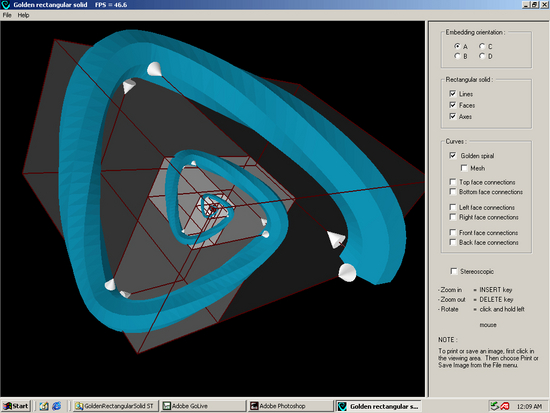
Task: Disable the Axes checkbox
Action: click(453, 116)
